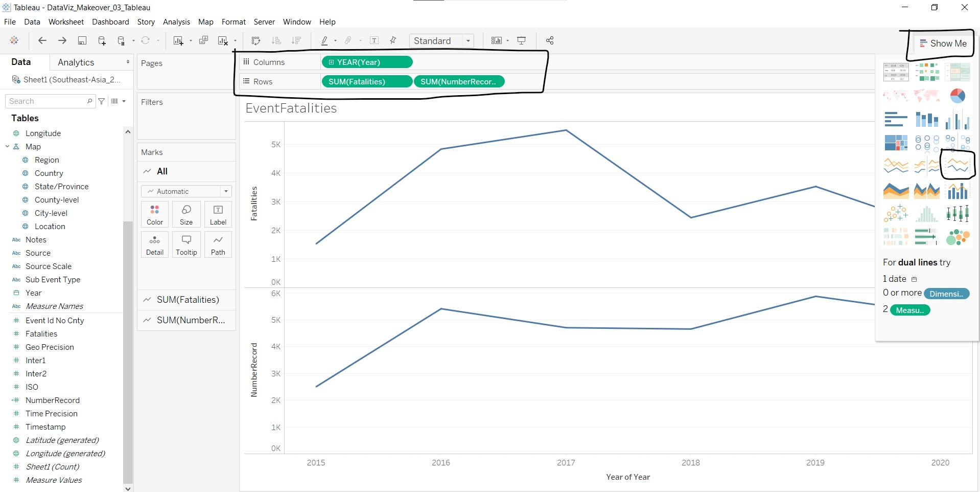The height and width of the screenshot is (492, 980).
Task: Pick the treemap chart in Show Me
Action: pyautogui.click(x=896, y=143)
